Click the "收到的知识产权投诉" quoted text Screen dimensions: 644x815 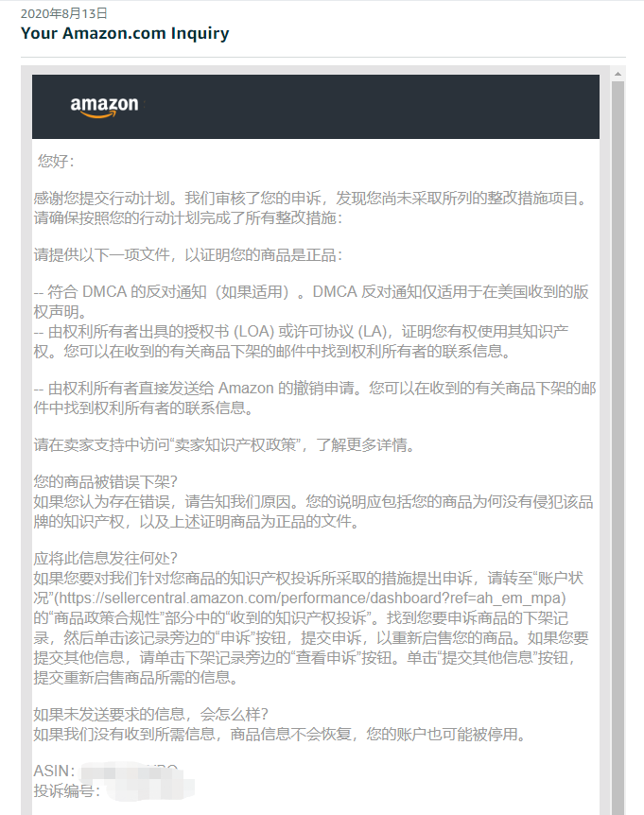(x=301, y=617)
